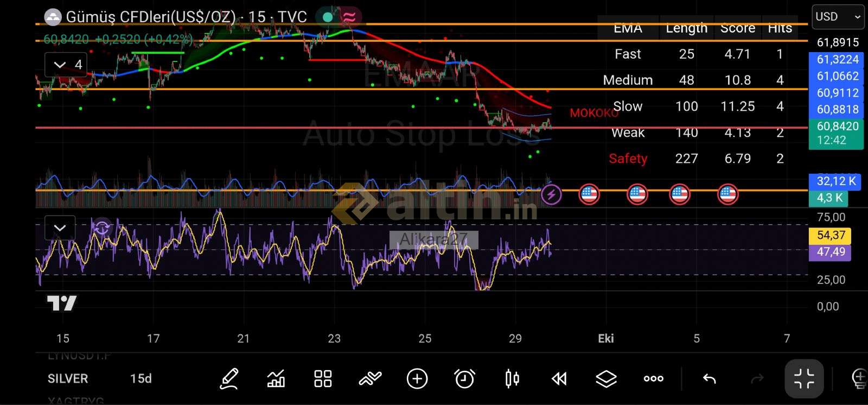This screenshot has height=405, width=868.
Task: Open object tree layers icon
Action: tap(606, 378)
